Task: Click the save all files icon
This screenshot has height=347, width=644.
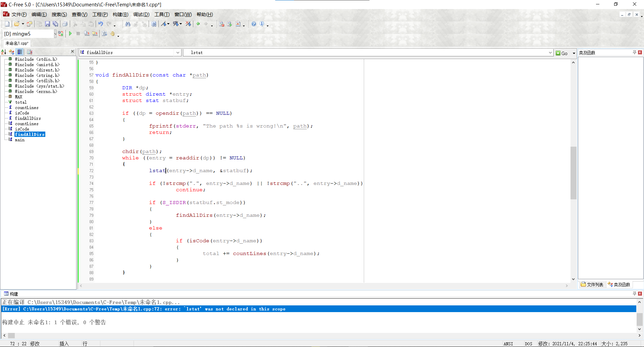Action: [55, 24]
